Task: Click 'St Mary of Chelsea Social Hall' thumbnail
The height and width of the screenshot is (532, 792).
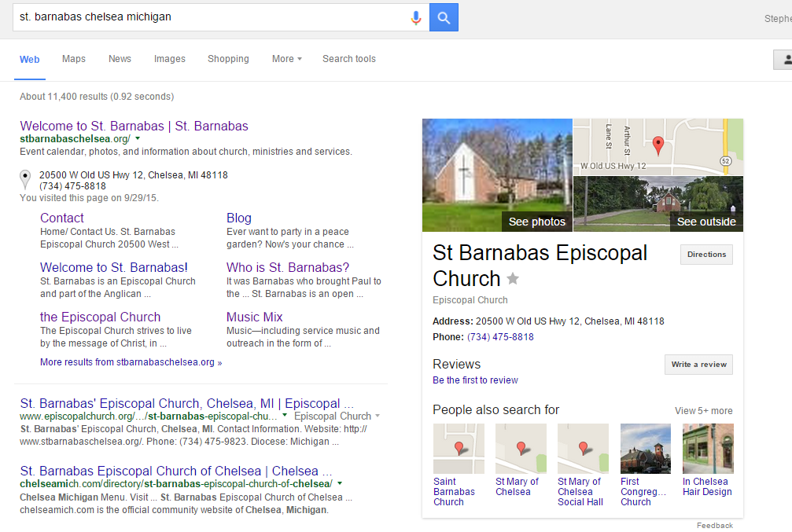Action: (583, 448)
